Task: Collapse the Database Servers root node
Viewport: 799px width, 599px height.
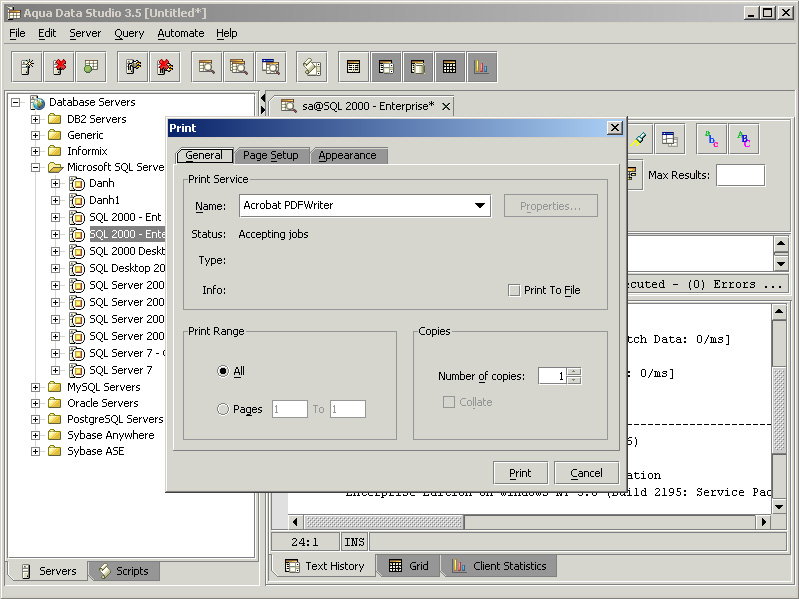Action: 16,102
